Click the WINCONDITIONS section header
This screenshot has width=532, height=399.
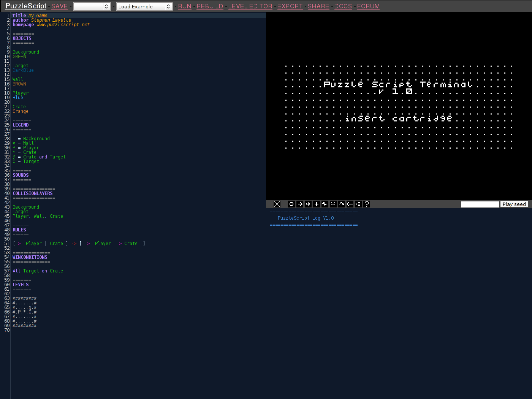(x=30, y=257)
